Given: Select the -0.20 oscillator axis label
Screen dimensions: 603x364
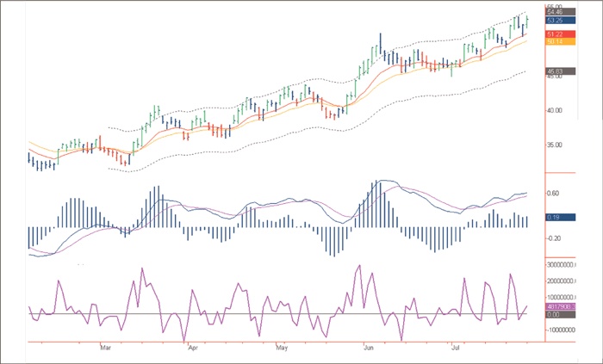Looking at the screenshot, I should 556,238.
